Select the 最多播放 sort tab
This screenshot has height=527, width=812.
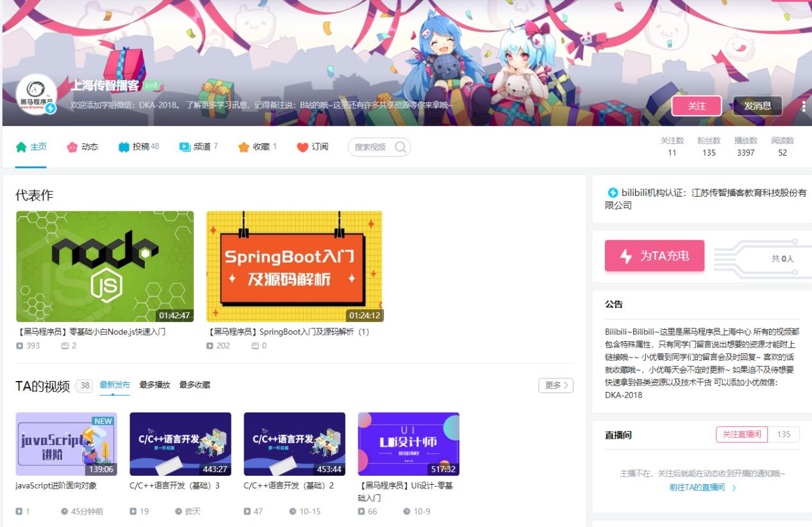click(154, 385)
